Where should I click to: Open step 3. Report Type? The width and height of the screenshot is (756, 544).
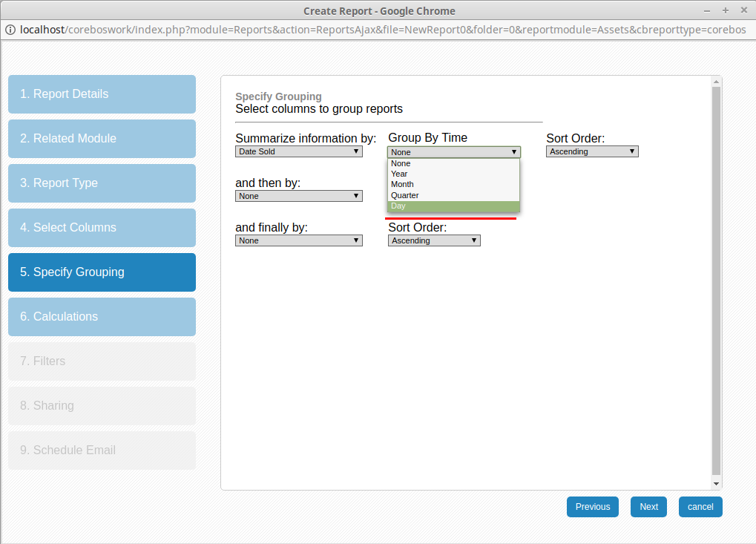(102, 183)
